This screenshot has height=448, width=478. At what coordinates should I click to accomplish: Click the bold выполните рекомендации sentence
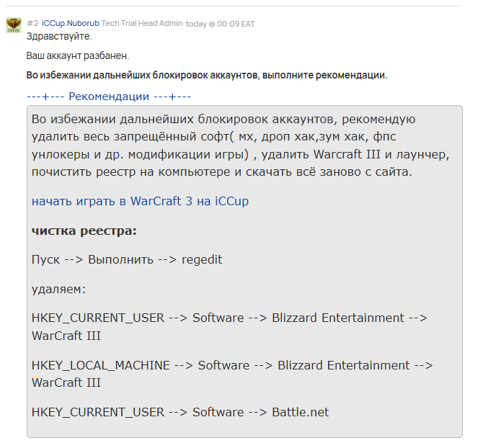coord(207,75)
